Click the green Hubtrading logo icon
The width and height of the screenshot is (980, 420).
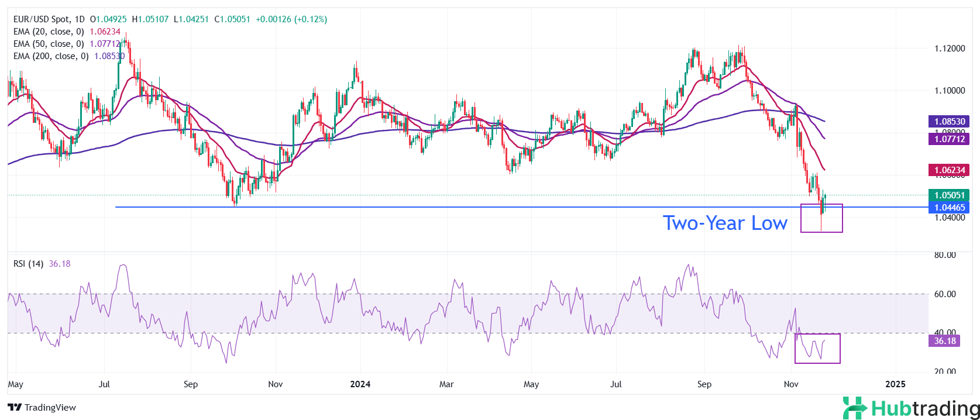tap(854, 408)
